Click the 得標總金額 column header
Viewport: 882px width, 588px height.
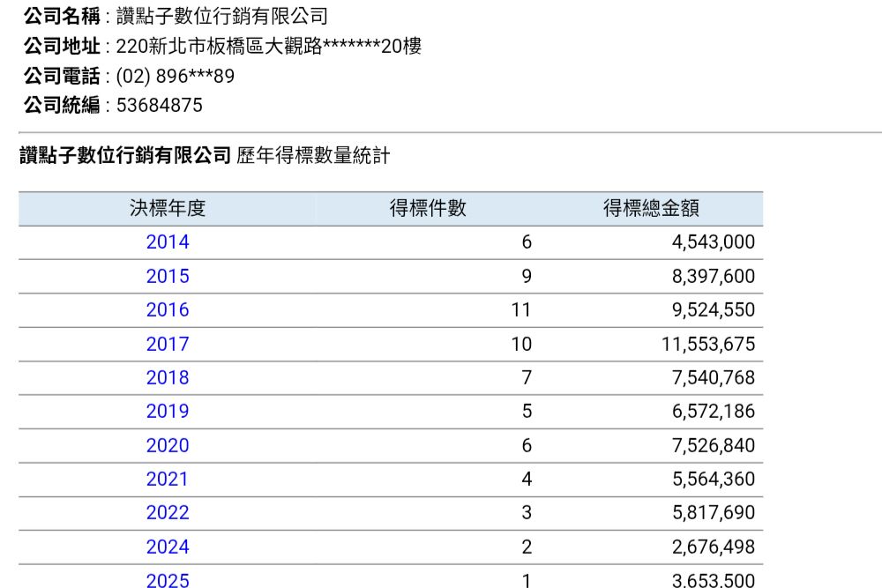point(652,209)
